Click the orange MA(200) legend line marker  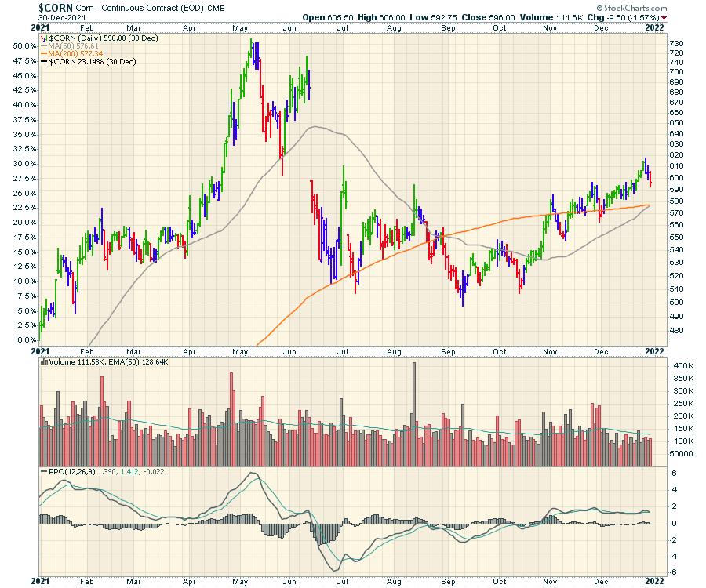[43, 53]
